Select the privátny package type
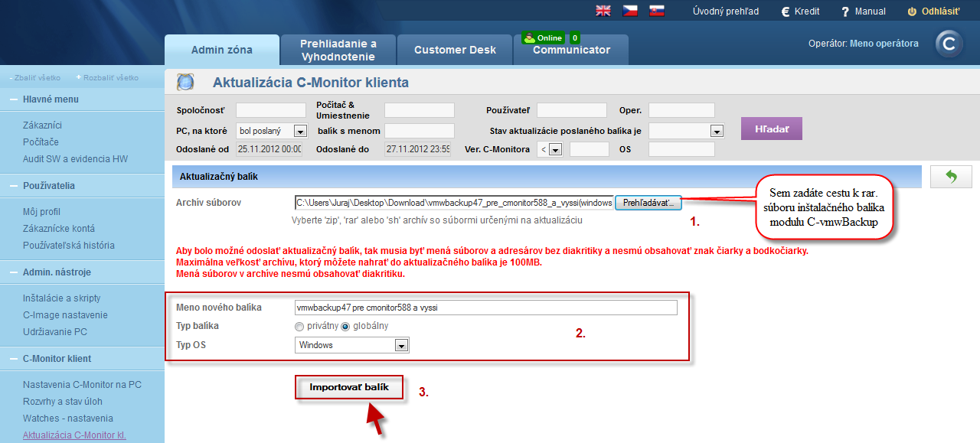The width and height of the screenshot is (980, 443). [x=299, y=327]
